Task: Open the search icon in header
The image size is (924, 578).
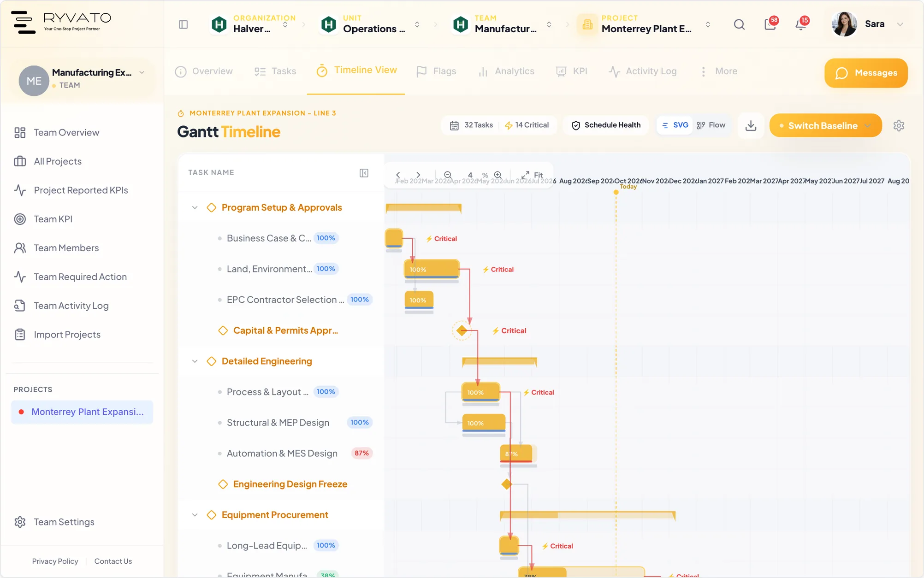Action: point(739,24)
